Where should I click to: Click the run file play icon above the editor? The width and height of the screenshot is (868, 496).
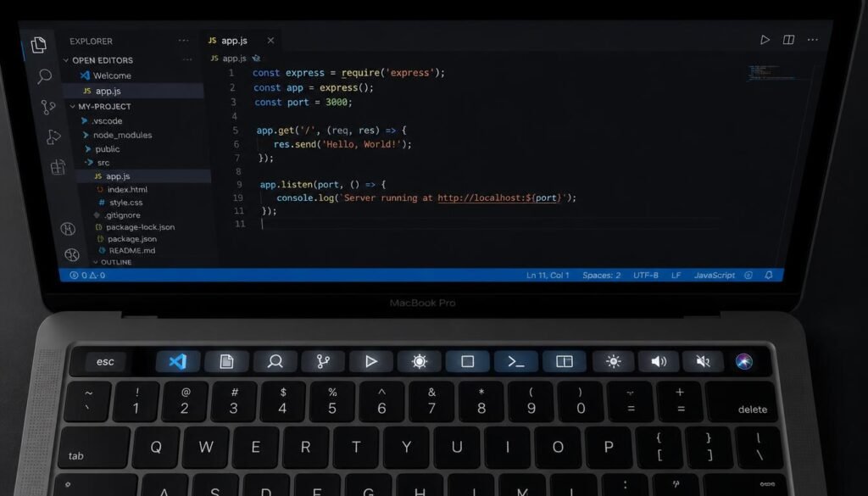tap(765, 40)
